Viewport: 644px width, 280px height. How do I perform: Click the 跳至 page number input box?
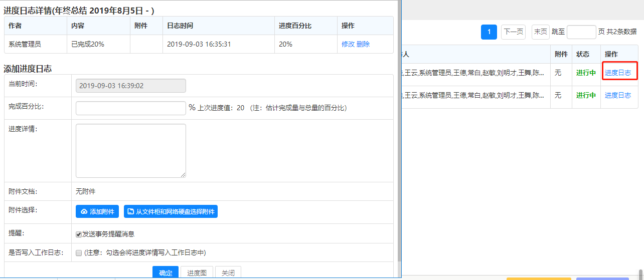pyautogui.click(x=581, y=32)
